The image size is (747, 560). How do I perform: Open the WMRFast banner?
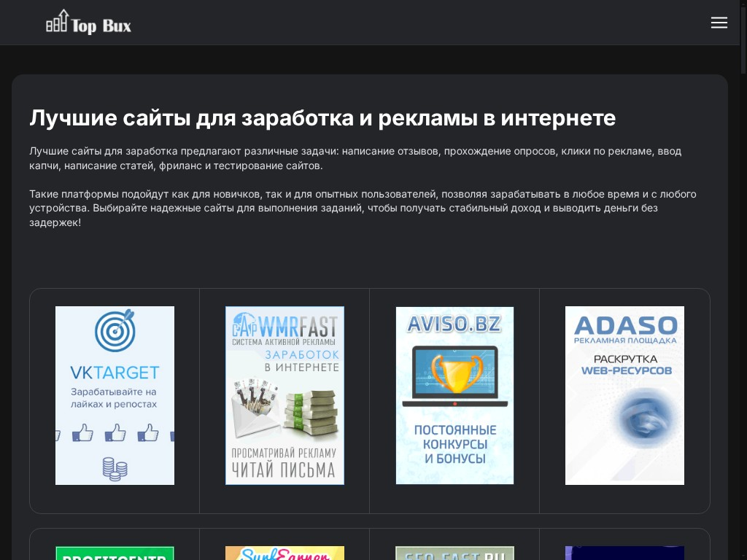[285, 395]
